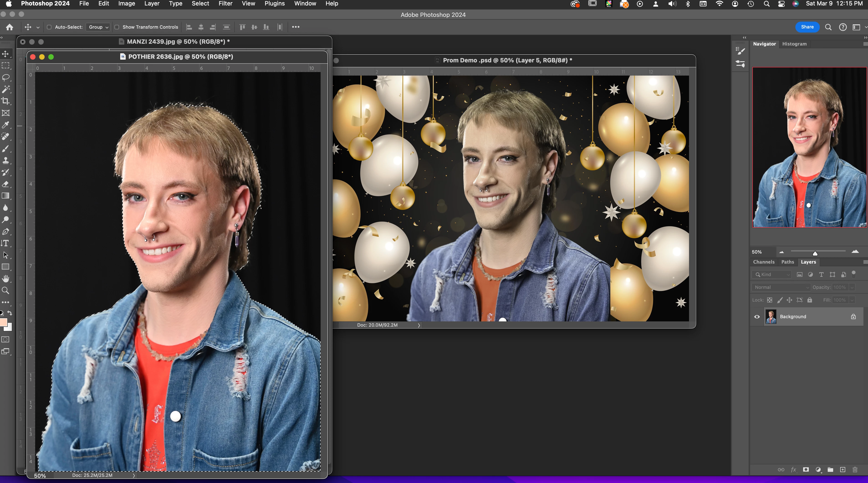This screenshot has height=483, width=868.
Task: Select the Clone Stamp tool
Action: tap(6, 160)
